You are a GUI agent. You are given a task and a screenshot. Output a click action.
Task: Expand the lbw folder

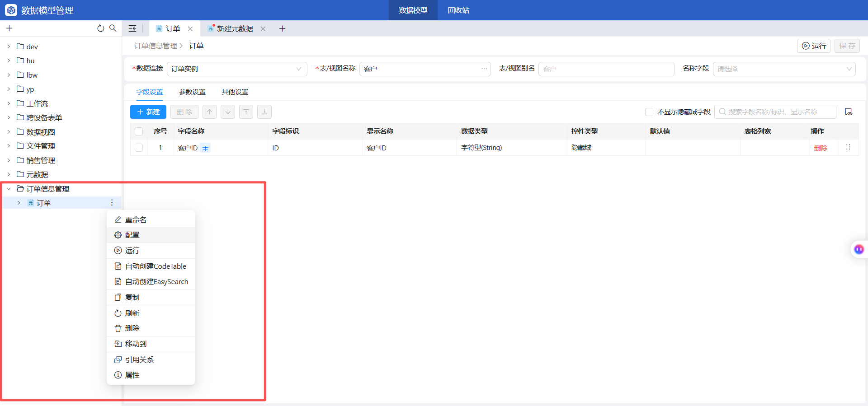pos(9,75)
